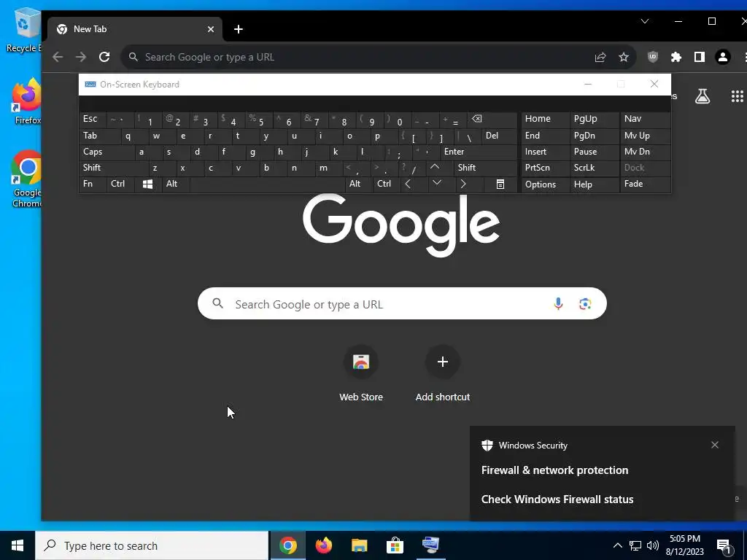Open File Explorer from the taskbar
Screen dimensions: 747x560
click(x=359, y=545)
